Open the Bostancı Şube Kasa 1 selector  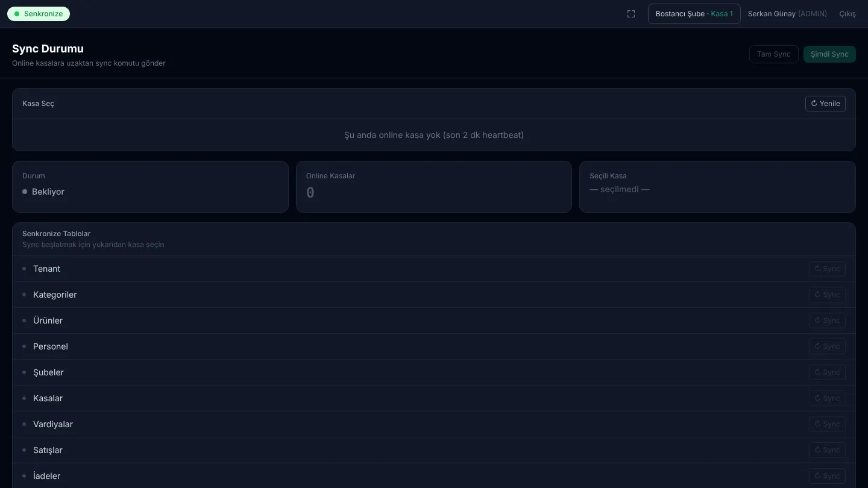click(694, 14)
